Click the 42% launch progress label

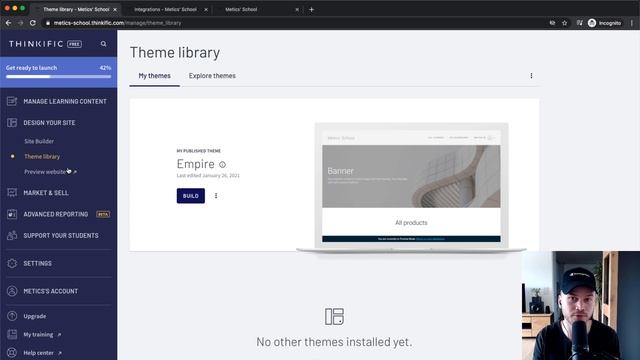click(105, 68)
